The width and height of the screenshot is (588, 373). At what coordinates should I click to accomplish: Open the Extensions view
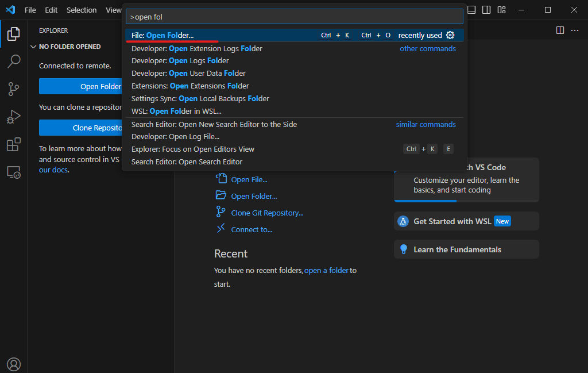[x=14, y=144]
